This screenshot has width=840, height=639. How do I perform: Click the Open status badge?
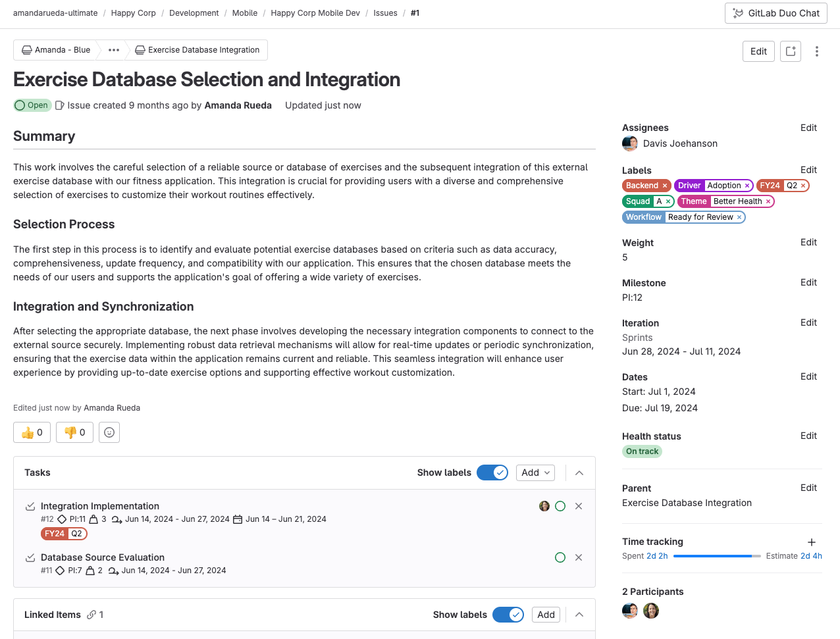coord(32,105)
